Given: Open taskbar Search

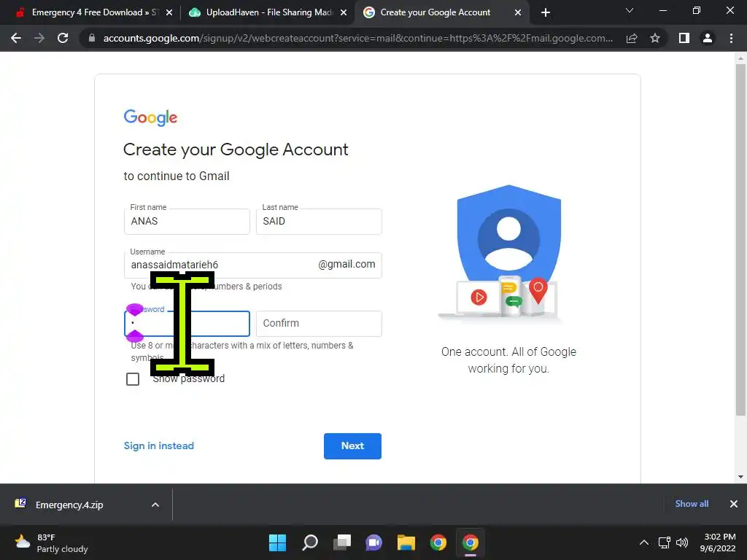Looking at the screenshot, I should pyautogui.click(x=309, y=542).
